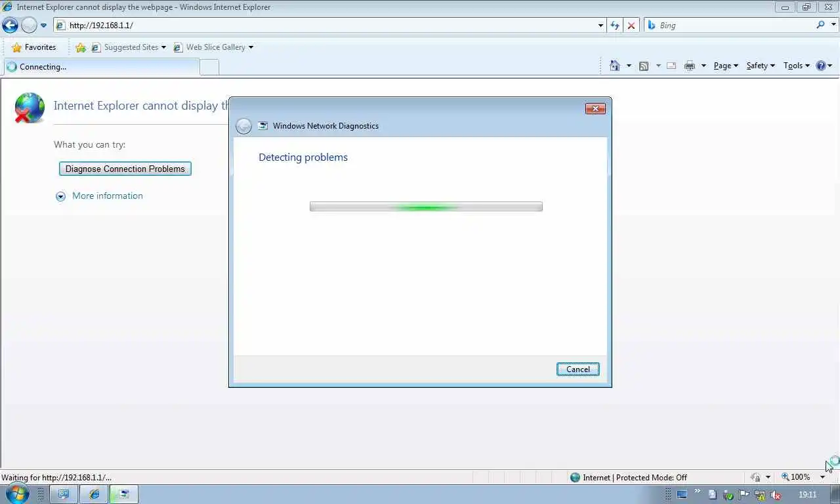This screenshot has width=840, height=504.
Task: Click the RSS feeds icon
Action: point(644,66)
